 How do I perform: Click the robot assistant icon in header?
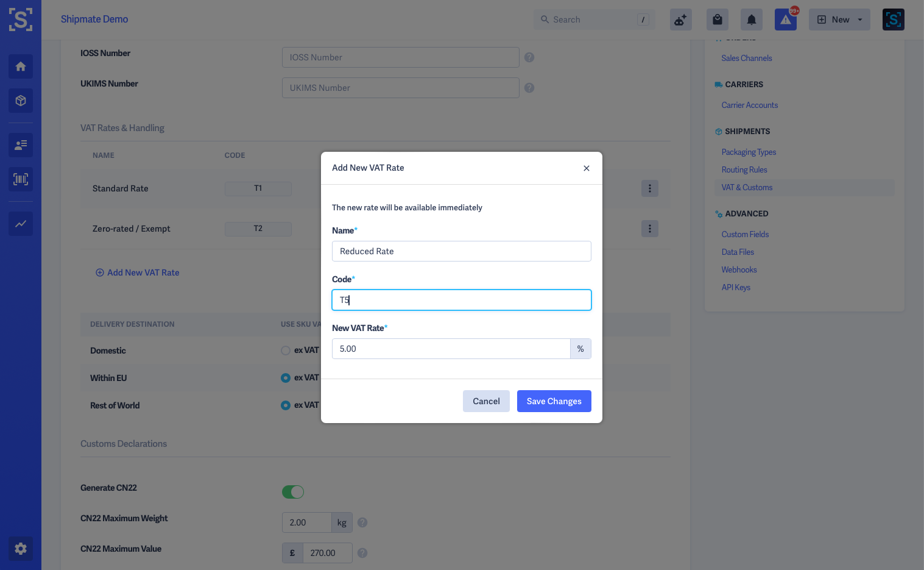[x=681, y=20]
